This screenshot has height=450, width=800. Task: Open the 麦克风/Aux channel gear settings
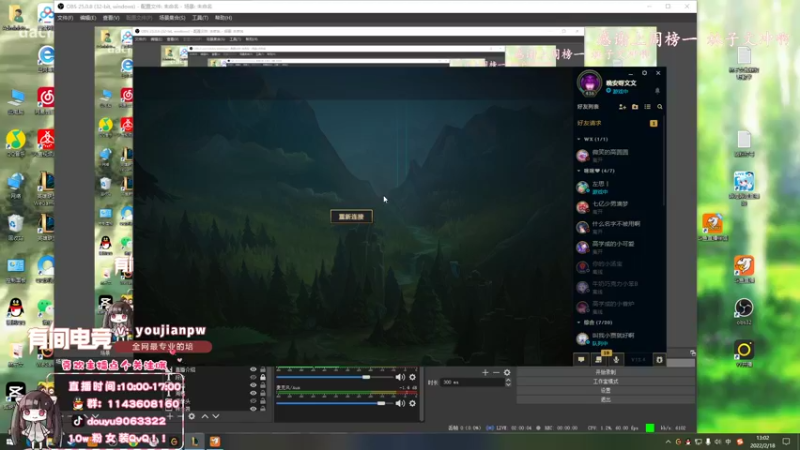(x=412, y=403)
